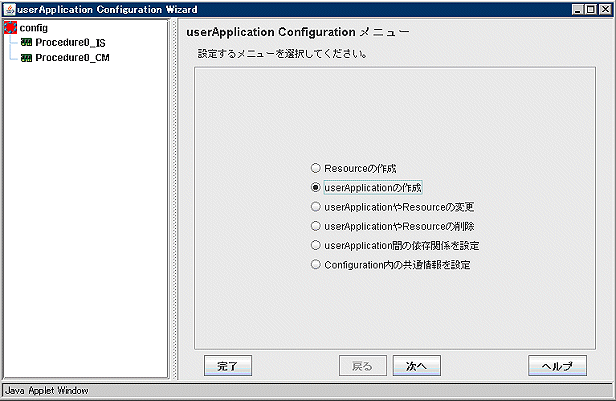The image size is (616, 401).
Task: Go to next step with 次へ
Action: coord(417,366)
